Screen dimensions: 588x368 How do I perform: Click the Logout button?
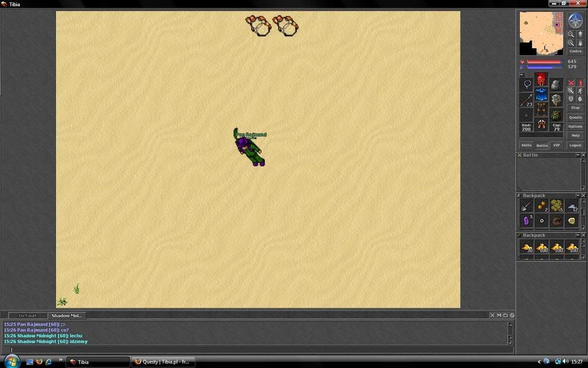click(575, 145)
